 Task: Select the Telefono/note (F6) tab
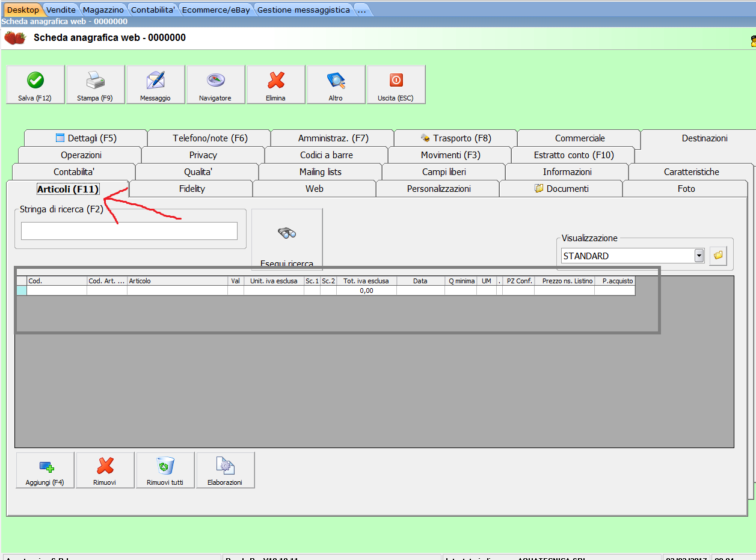[210, 138]
